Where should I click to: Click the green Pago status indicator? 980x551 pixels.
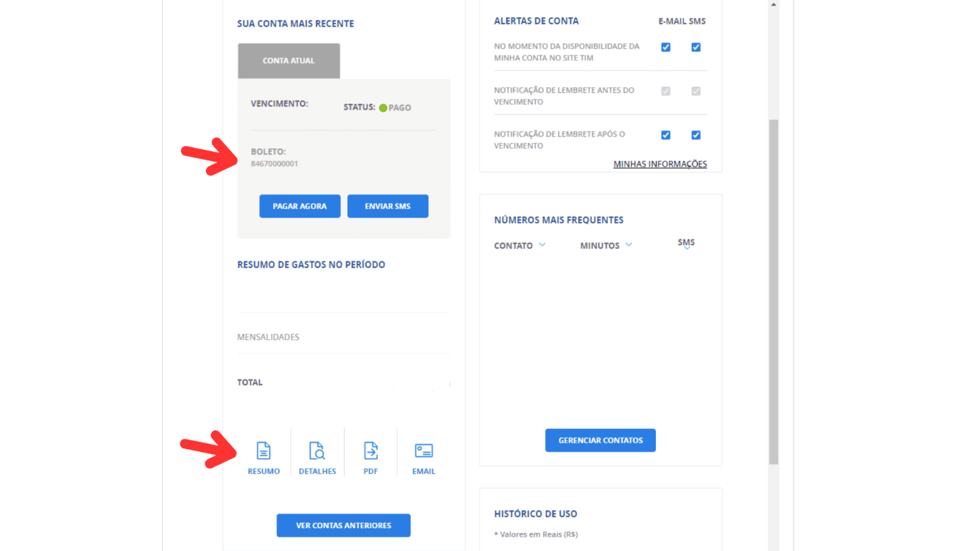point(383,108)
